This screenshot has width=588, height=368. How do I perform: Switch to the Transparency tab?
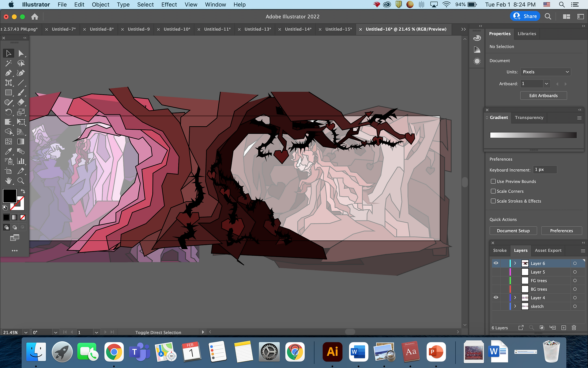click(x=529, y=117)
